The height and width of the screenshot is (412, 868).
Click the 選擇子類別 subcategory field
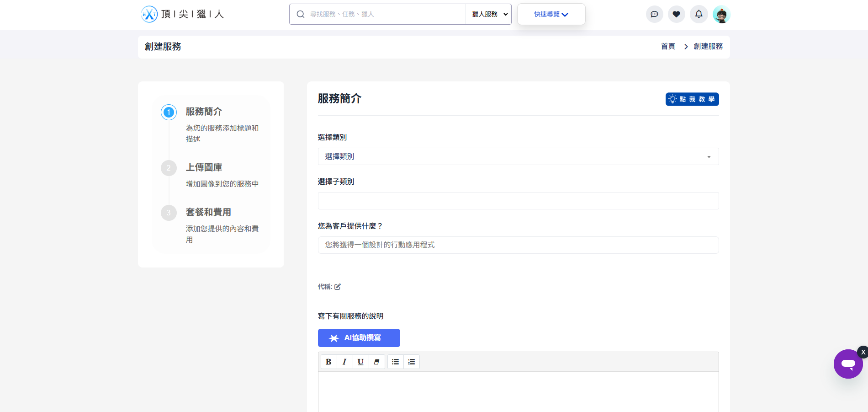[x=518, y=201]
